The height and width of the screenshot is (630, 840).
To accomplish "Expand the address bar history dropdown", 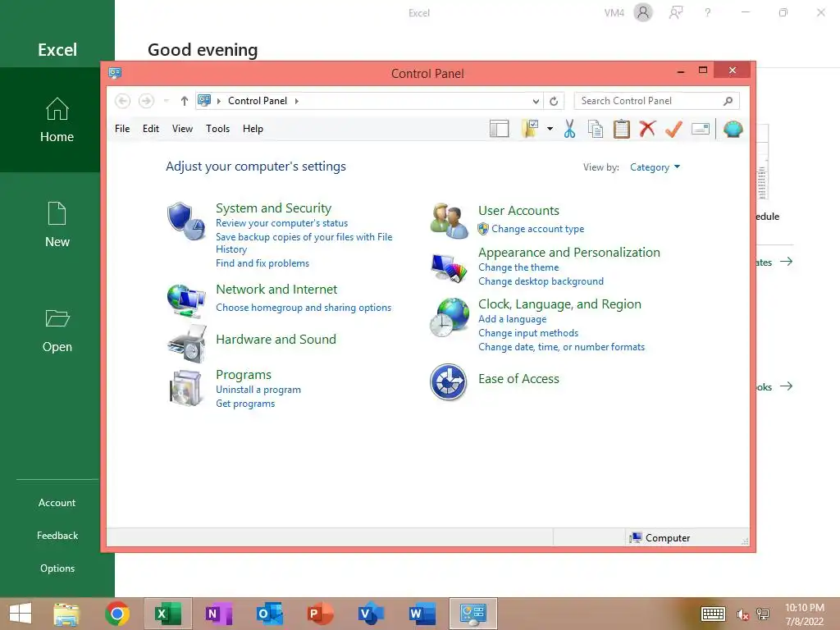I will click(x=536, y=101).
